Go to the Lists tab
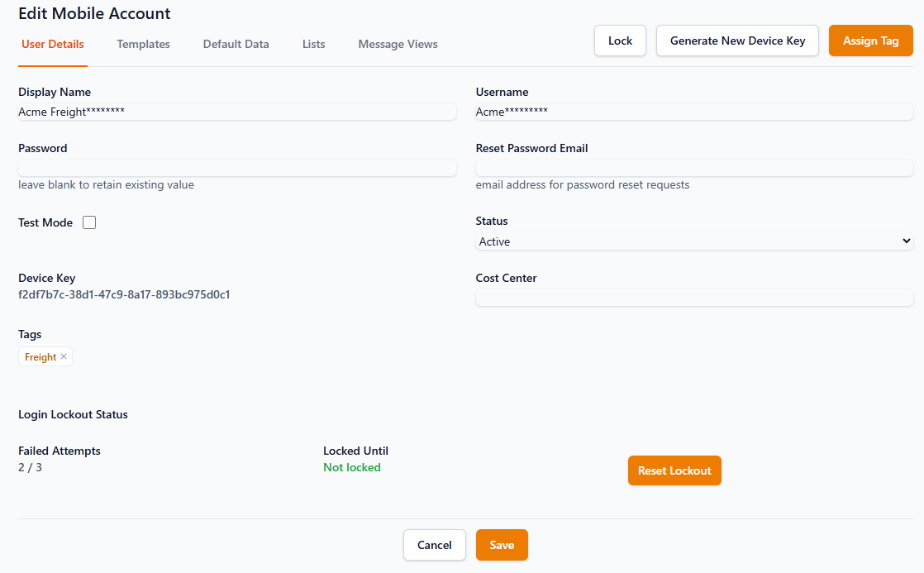The image size is (924, 573). (x=313, y=45)
